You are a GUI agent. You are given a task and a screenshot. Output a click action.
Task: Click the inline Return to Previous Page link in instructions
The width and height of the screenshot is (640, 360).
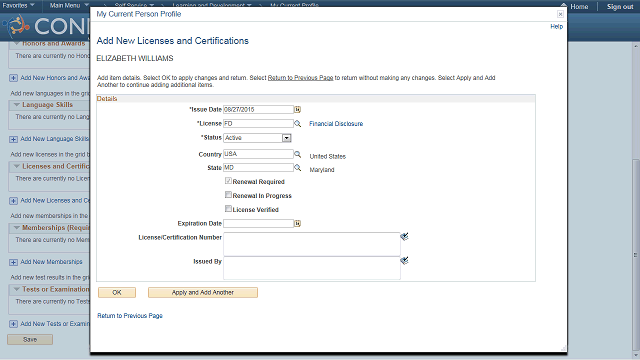300,78
